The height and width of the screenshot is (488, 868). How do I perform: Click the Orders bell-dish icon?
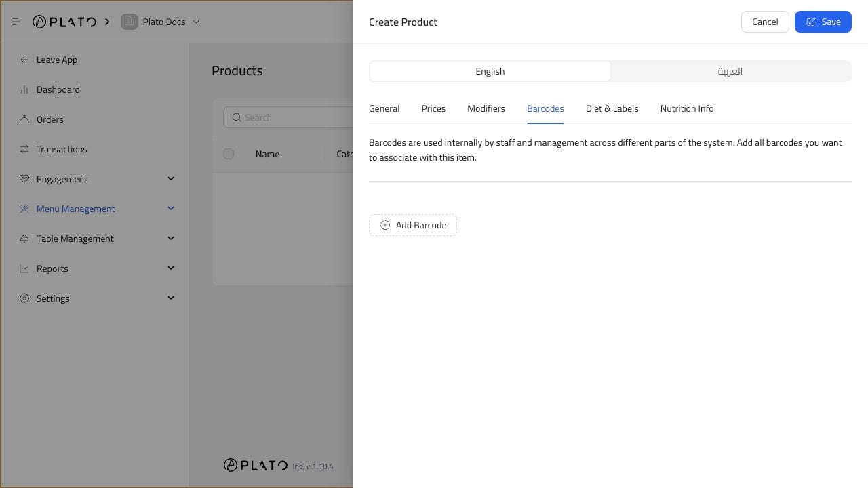click(24, 119)
